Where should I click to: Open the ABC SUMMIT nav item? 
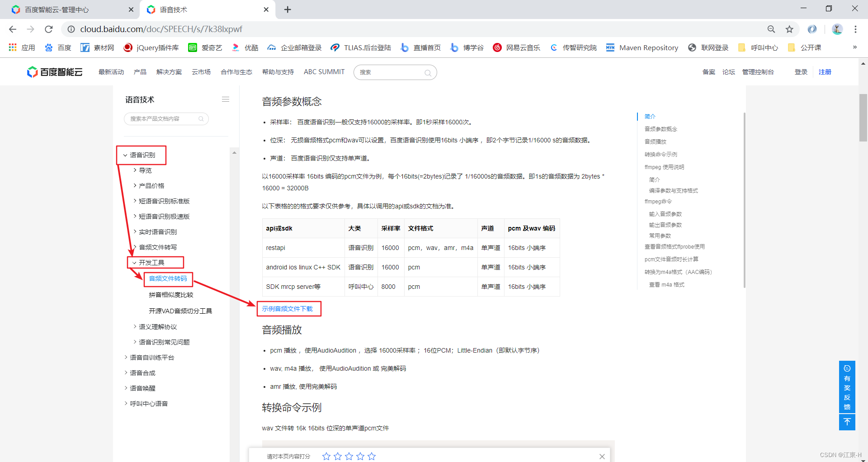tap(324, 72)
